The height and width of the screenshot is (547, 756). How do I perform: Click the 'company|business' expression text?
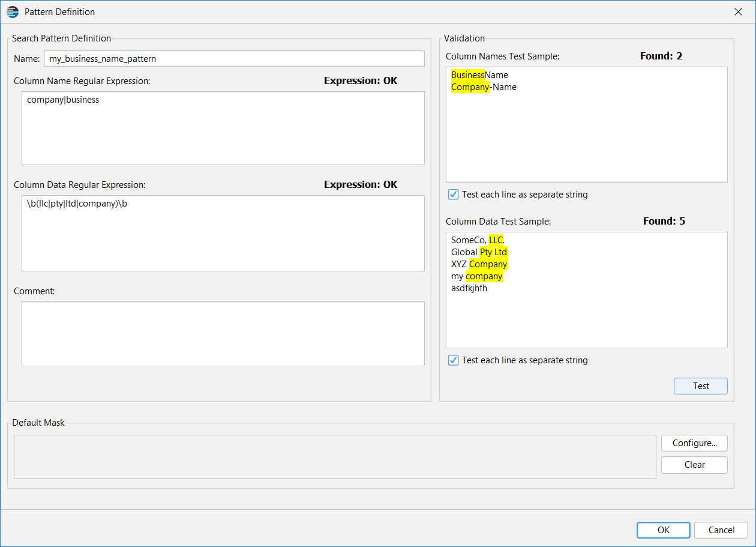point(63,100)
